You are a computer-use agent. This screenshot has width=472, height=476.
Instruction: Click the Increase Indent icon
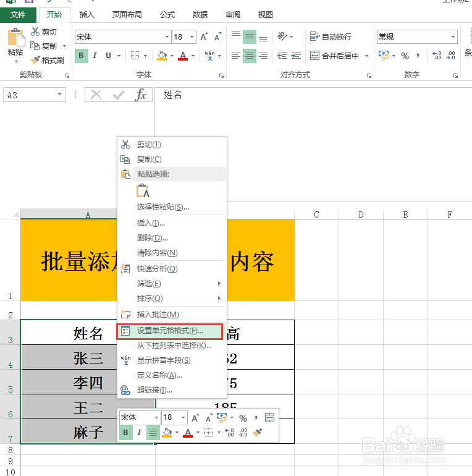pyautogui.click(x=296, y=56)
